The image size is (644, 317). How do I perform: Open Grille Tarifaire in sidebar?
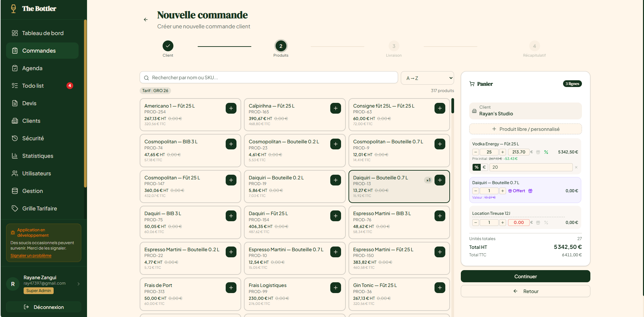42,208
